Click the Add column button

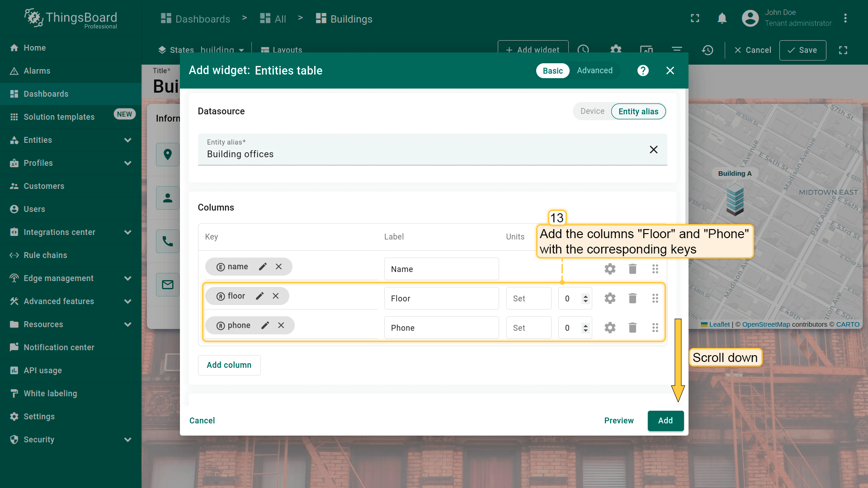point(229,365)
